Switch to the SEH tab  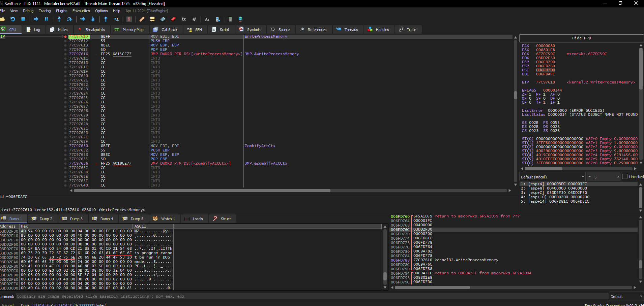[195, 30]
